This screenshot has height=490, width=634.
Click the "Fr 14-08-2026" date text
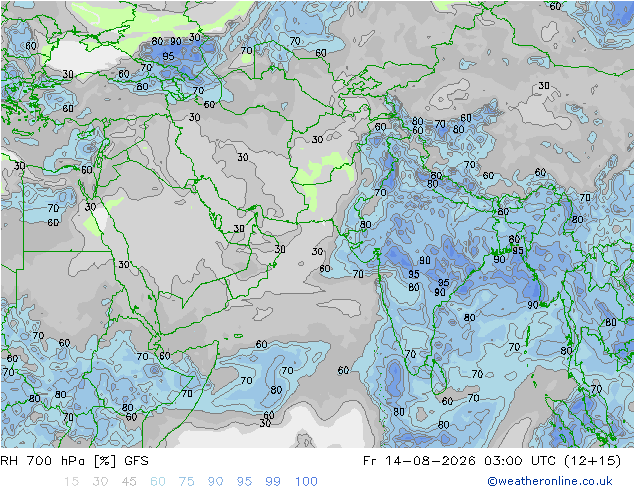pyautogui.click(x=419, y=461)
